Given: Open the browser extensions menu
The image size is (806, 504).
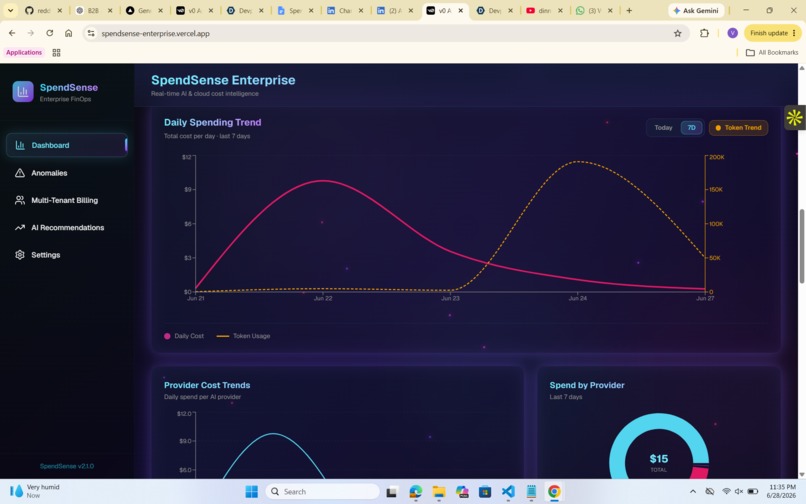Looking at the screenshot, I should click(x=704, y=33).
